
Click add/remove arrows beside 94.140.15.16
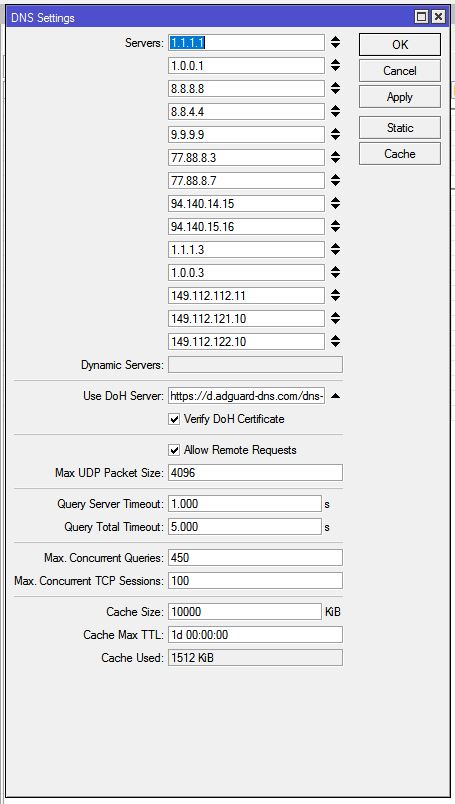[x=335, y=227]
